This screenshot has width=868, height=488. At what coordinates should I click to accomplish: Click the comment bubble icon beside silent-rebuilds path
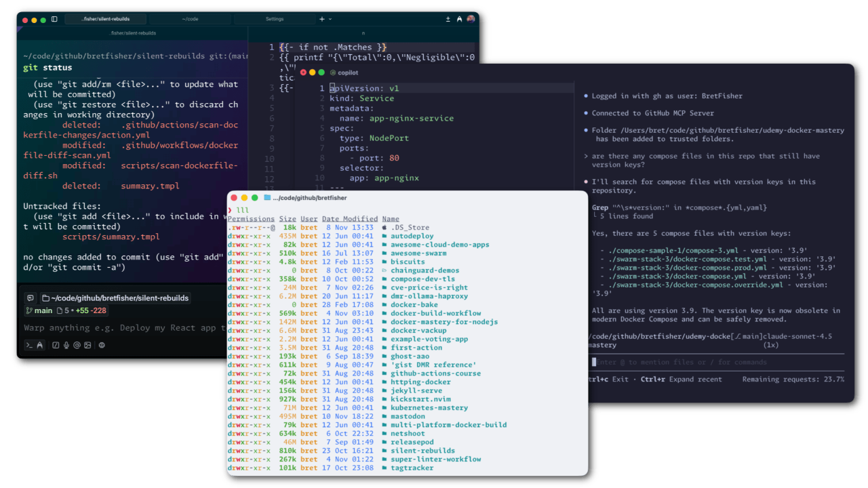click(30, 298)
